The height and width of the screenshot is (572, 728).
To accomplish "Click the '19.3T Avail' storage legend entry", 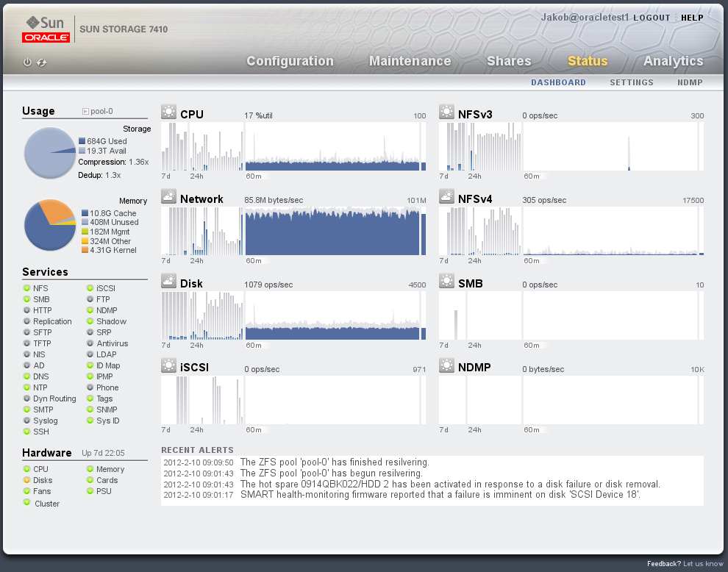I will coord(103,151).
